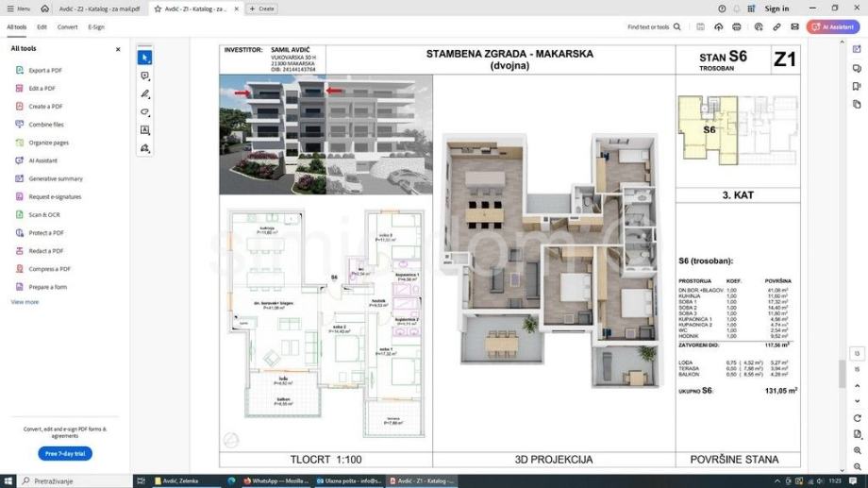Select the freehand draw lasso tool
Screen dimensions: 868x488
click(145, 112)
